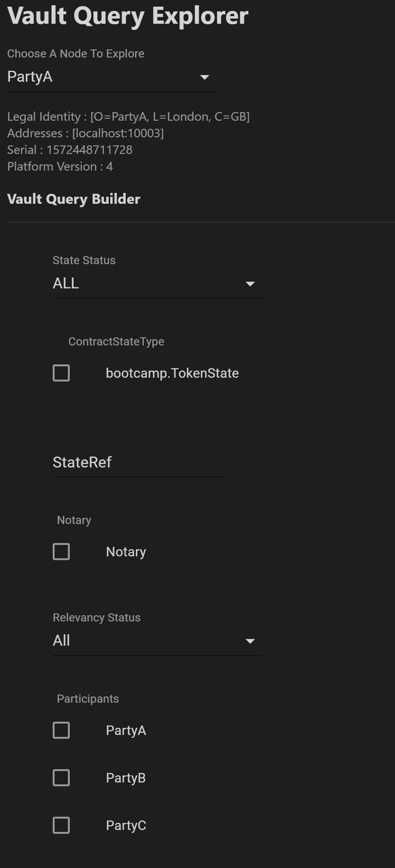Click the node selector dropdown arrow icon

pos(205,77)
